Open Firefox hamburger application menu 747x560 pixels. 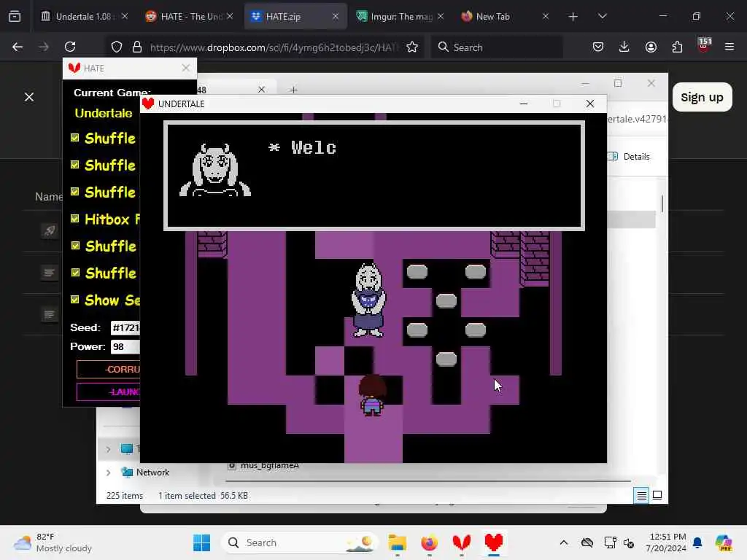pyautogui.click(x=729, y=47)
